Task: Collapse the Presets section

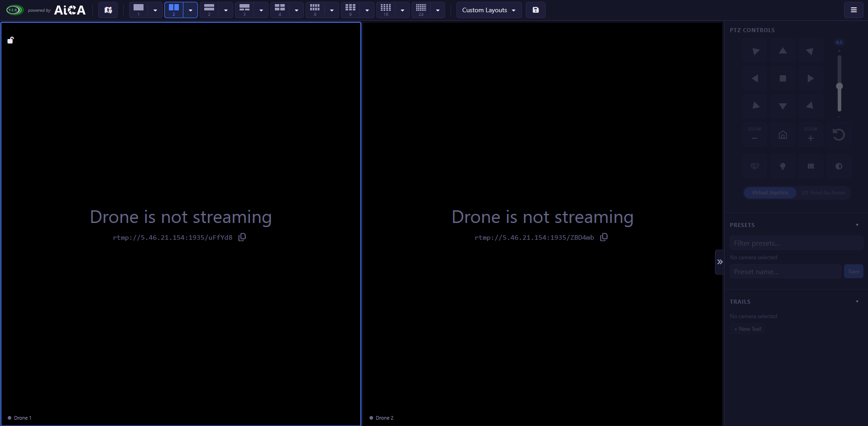Action: click(x=857, y=225)
